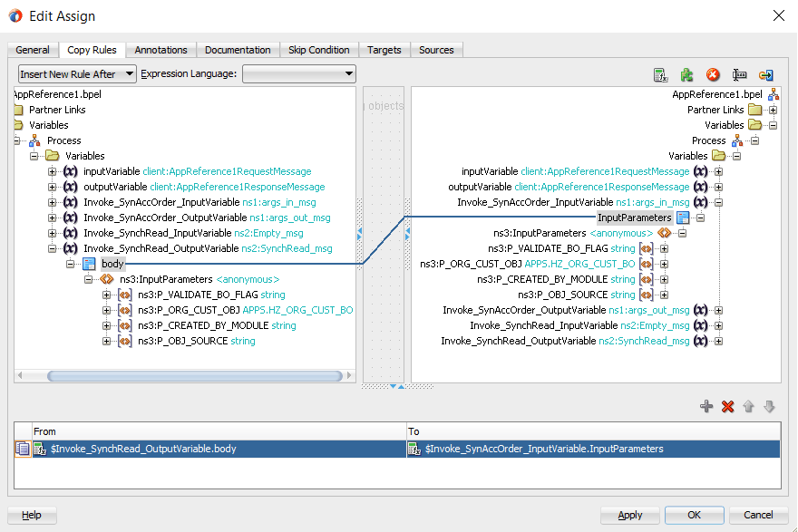Click the source inputVariable (x) icon

tap(70, 171)
